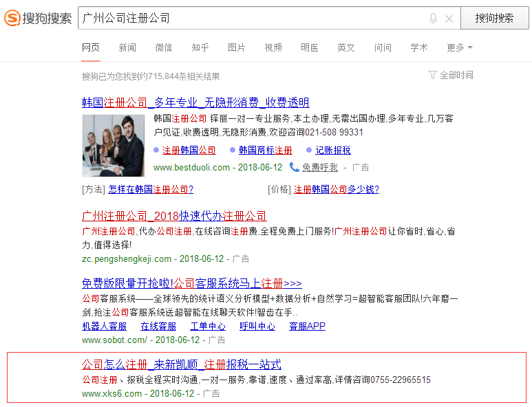
Task: Open the 客服APP sublink
Action: 307,327
